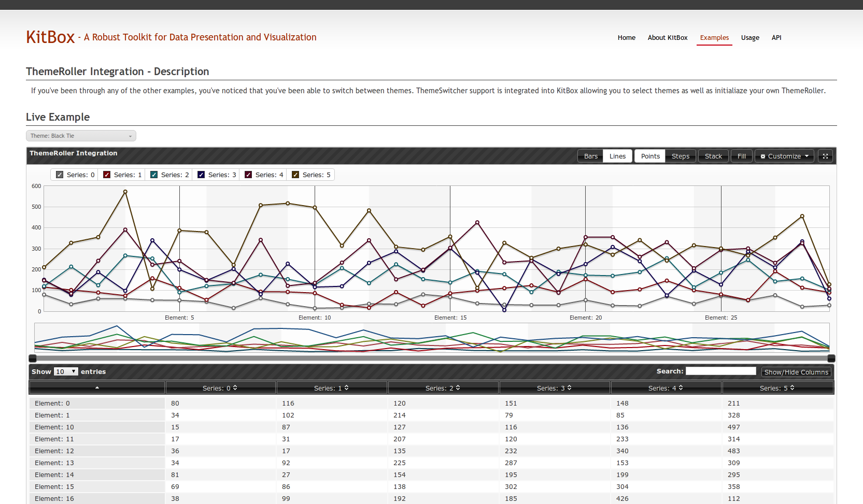Viewport: 863px width, 504px height.
Task: Click into the Search input field
Action: point(721,371)
